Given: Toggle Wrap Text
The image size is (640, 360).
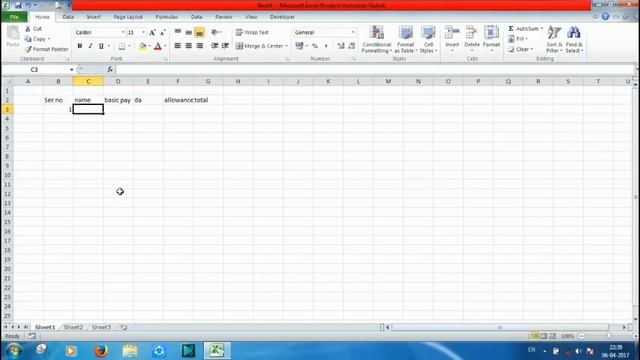Looking at the screenshot, I should point(252,32).
